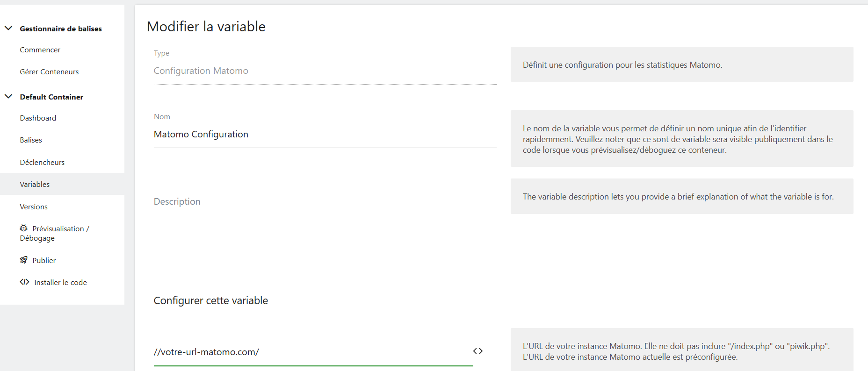
Task: Open the Versions page
Action: click(x=34, y=207)
